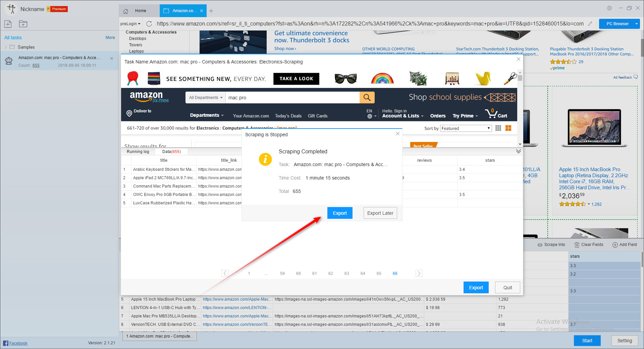Click the edit URL pencil icon

[x=590, y=23]
